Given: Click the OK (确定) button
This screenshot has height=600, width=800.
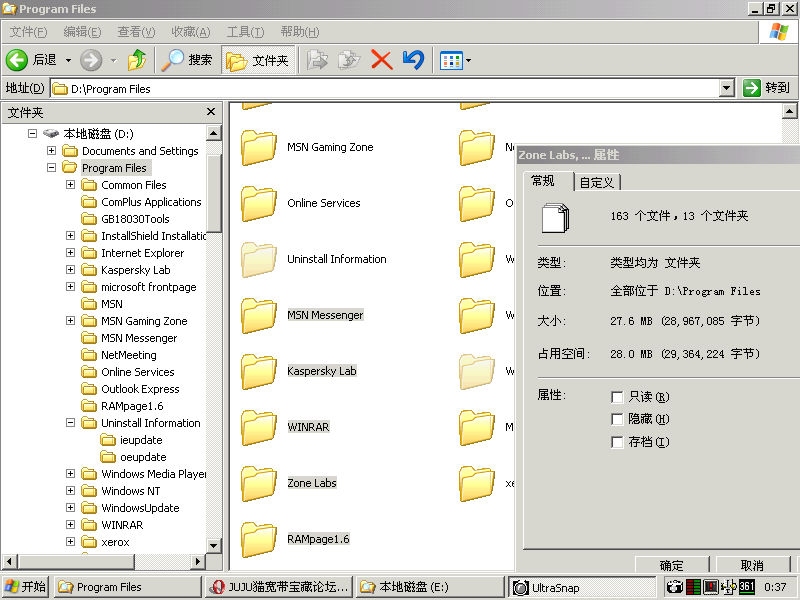Looking at the screenshot, I should coord(672,565).
